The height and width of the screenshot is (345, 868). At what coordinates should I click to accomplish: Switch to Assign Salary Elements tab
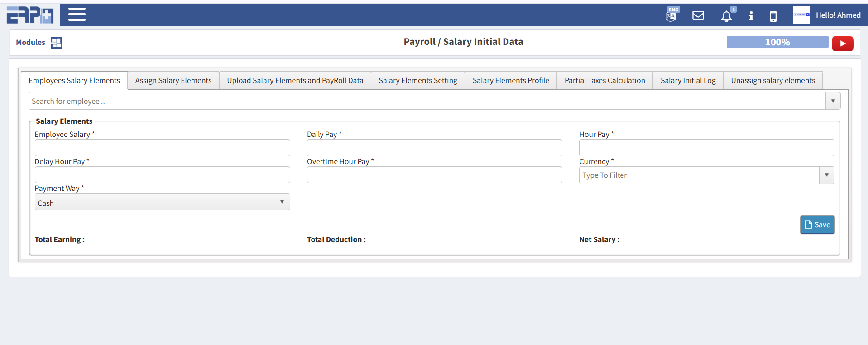coord(173,80)
